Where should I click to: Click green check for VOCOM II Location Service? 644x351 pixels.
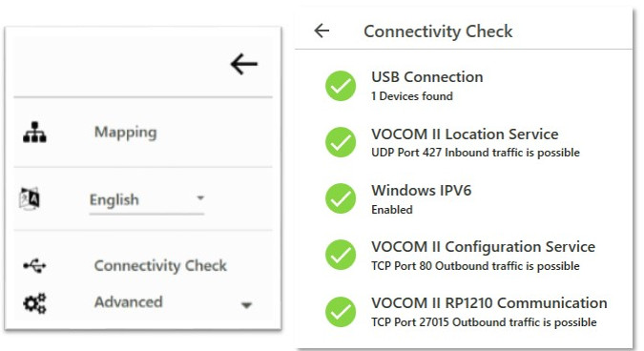[x=341, y=142]
